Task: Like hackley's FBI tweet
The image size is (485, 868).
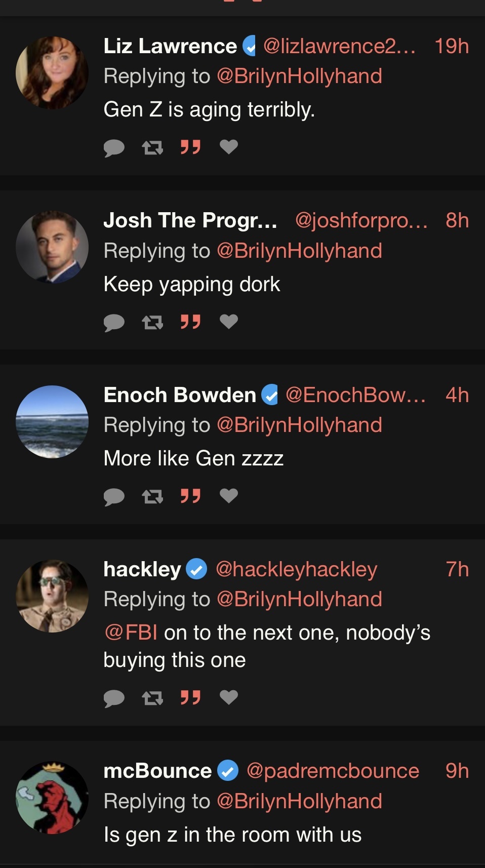Action: 229,698
